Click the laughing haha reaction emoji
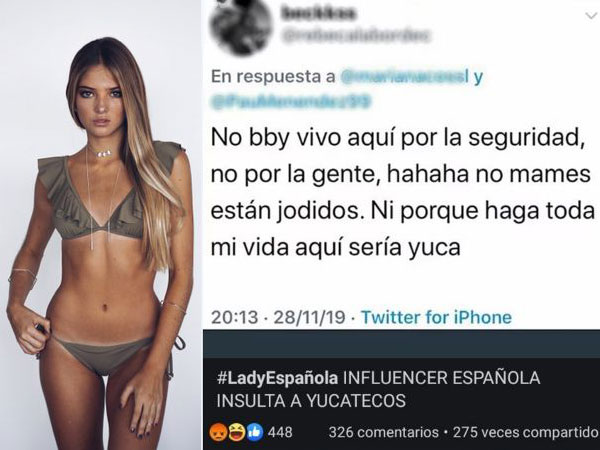Viewport: 600px width, 450px height. coord(236,432)
